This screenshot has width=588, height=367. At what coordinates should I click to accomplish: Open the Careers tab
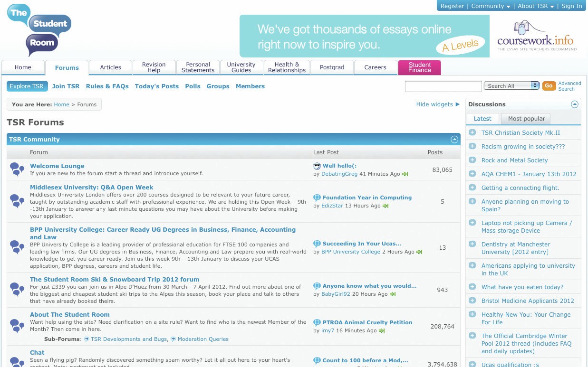click(x=376, y=67)
